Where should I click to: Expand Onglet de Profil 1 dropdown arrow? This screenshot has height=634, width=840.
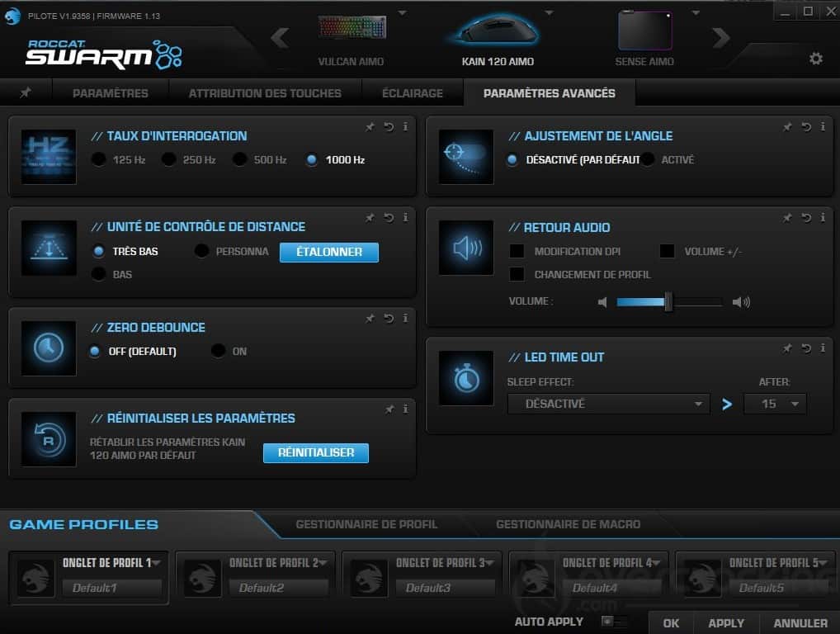pos(156,563)
